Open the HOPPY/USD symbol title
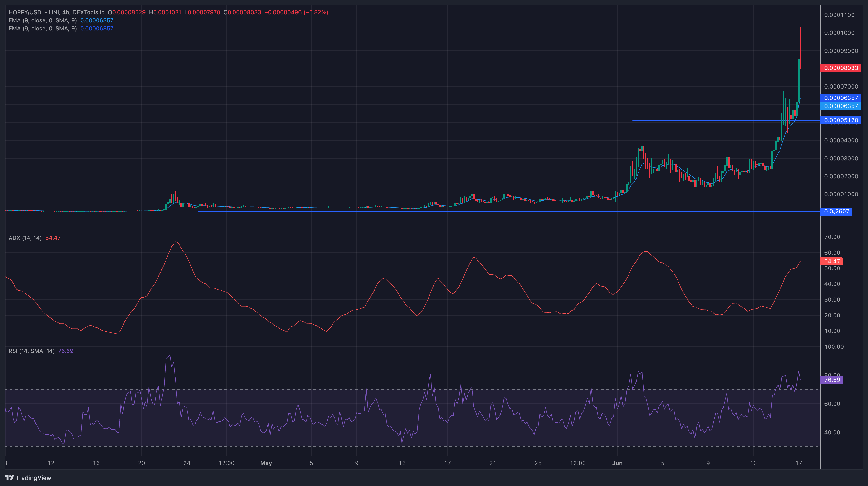The width and height of the screenshot is (868, 486). tap(25, 12)
